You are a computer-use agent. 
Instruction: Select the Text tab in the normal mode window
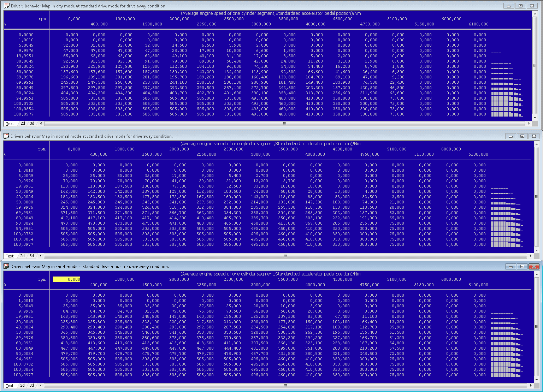click(x=10, y=256)
